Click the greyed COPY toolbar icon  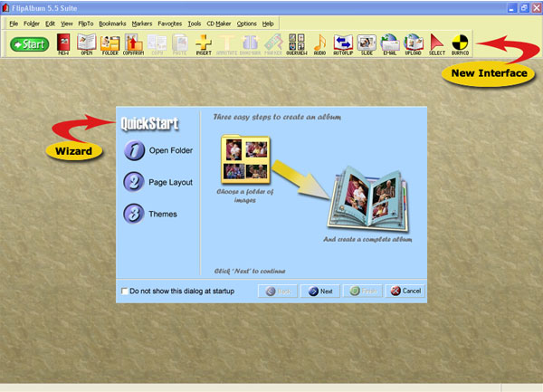[x=157, y=44]
